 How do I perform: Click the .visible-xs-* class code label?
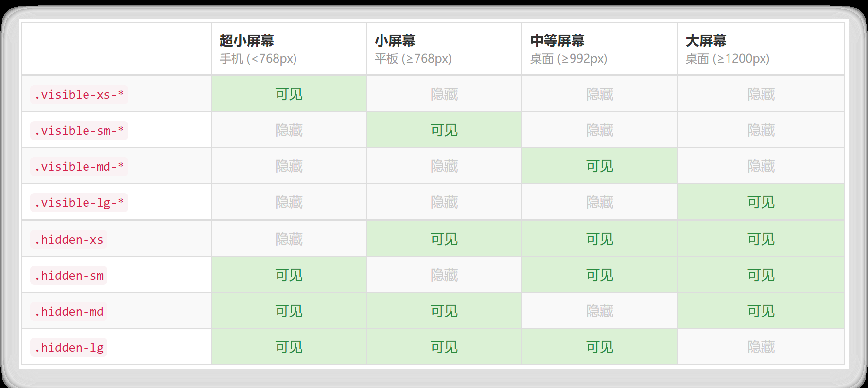pyautogui.click(x=79, y=94)
